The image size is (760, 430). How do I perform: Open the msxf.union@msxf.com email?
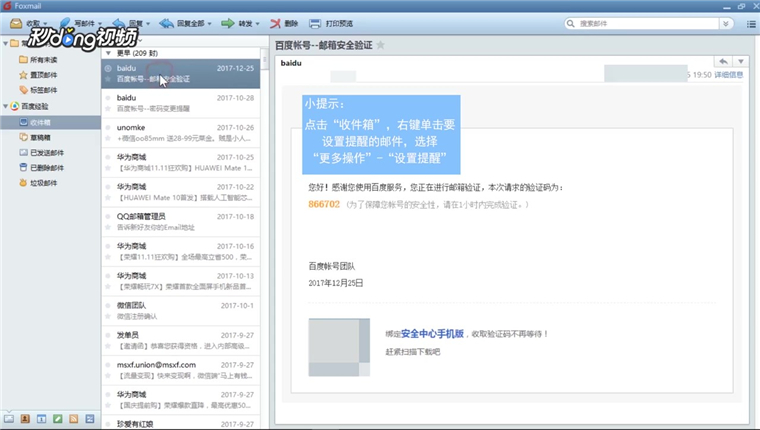point(181,370)
